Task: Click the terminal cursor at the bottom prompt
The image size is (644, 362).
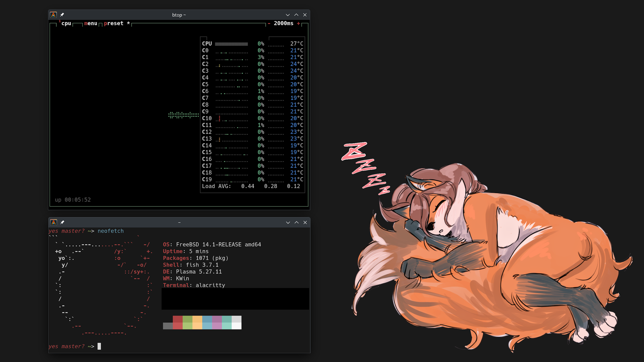Action: point(99,346)
